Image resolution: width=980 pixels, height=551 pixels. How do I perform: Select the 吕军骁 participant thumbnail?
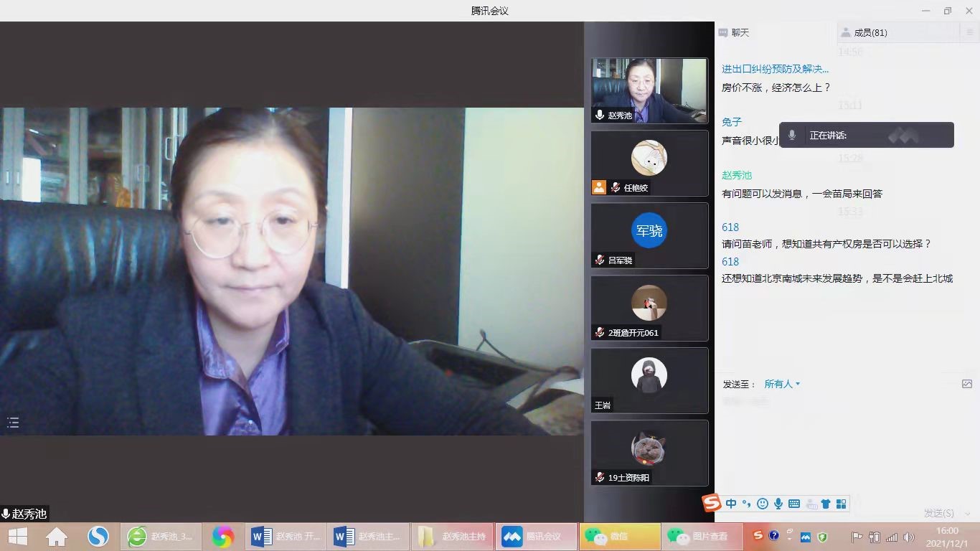click(649, 235)
